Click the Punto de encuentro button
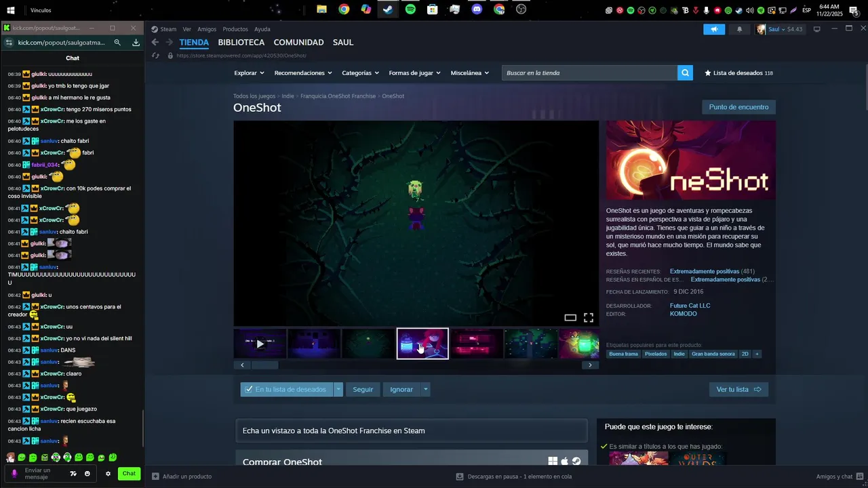Viewport: 868px width, 488px height. tap(738, 107)
